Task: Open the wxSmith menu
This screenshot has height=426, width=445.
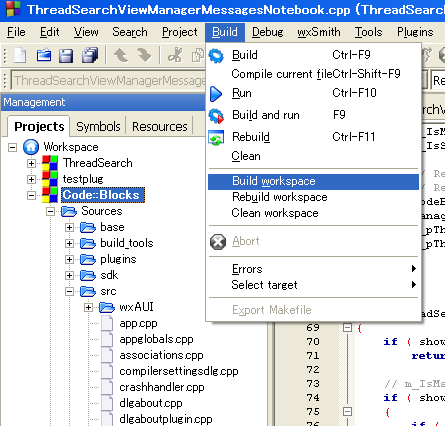Action: pos(319,32)
